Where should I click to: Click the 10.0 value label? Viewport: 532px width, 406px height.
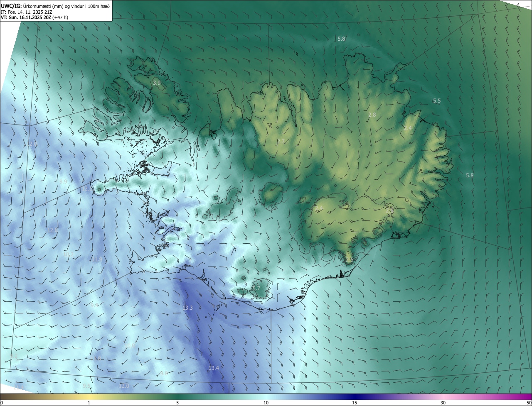(x=130, y=345)
